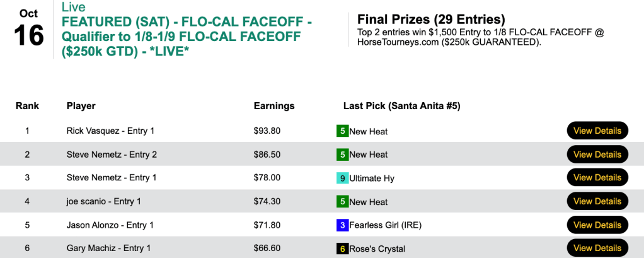Show details for Jason Alonzo Entry 1
The image size is (644, 258).
click(597, 225)
